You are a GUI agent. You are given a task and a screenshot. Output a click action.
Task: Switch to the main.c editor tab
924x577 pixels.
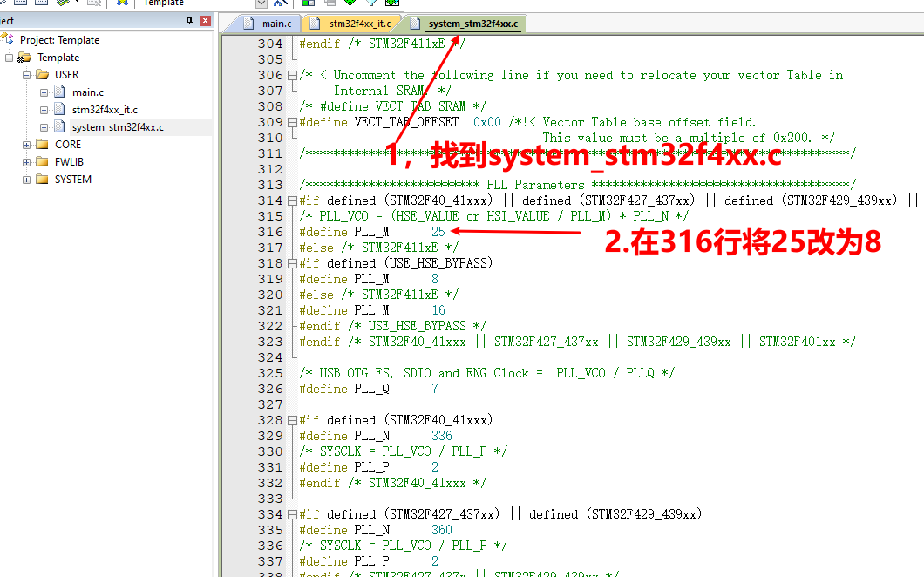tap(268, 24)
